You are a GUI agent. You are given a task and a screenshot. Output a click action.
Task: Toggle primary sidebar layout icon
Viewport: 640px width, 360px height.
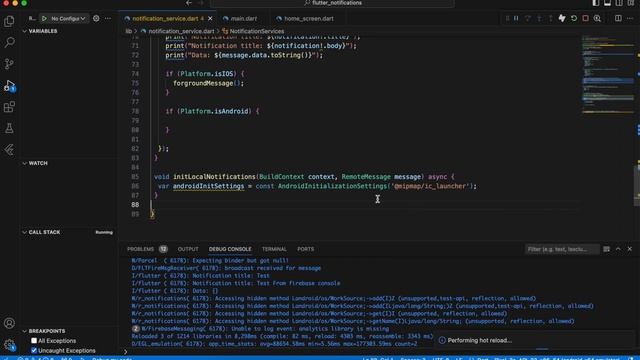(596, 3)
